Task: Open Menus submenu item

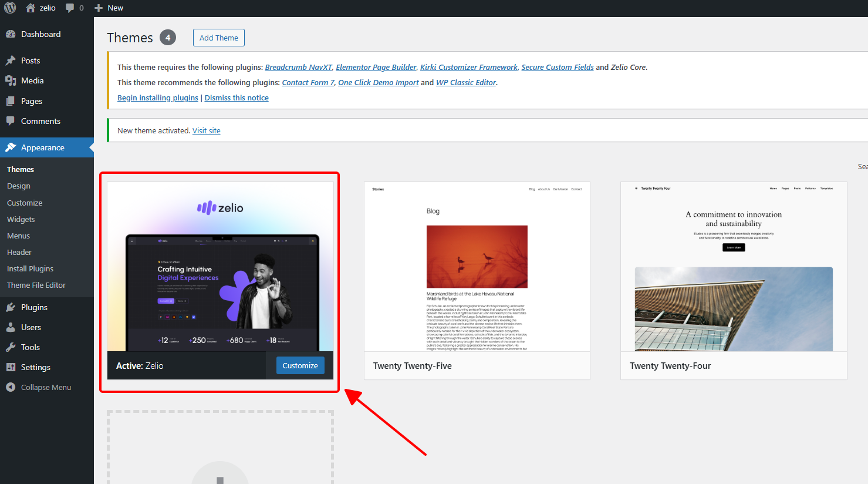Action: pos(18,236)
